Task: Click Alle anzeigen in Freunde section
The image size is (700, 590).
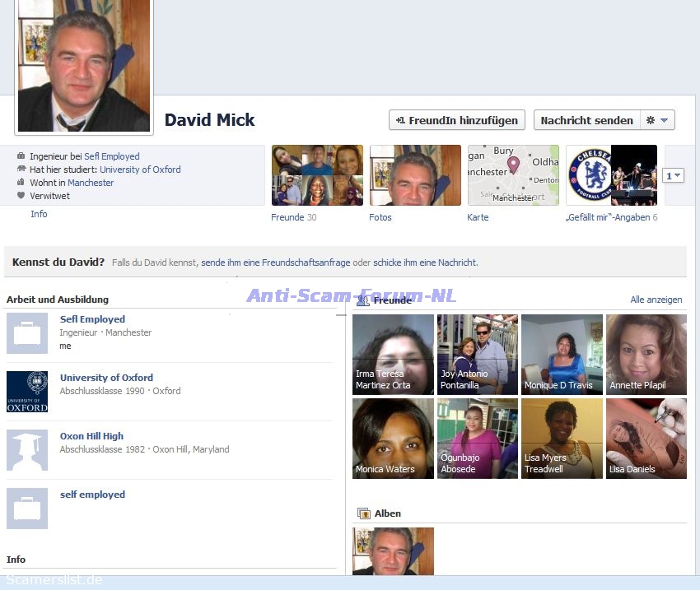Action: point(656,300)
